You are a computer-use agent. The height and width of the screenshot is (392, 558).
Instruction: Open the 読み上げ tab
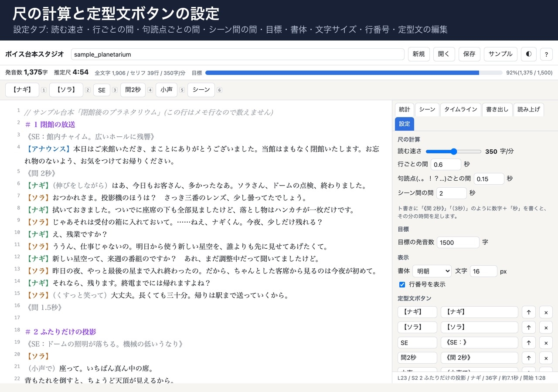click(528, 110)
